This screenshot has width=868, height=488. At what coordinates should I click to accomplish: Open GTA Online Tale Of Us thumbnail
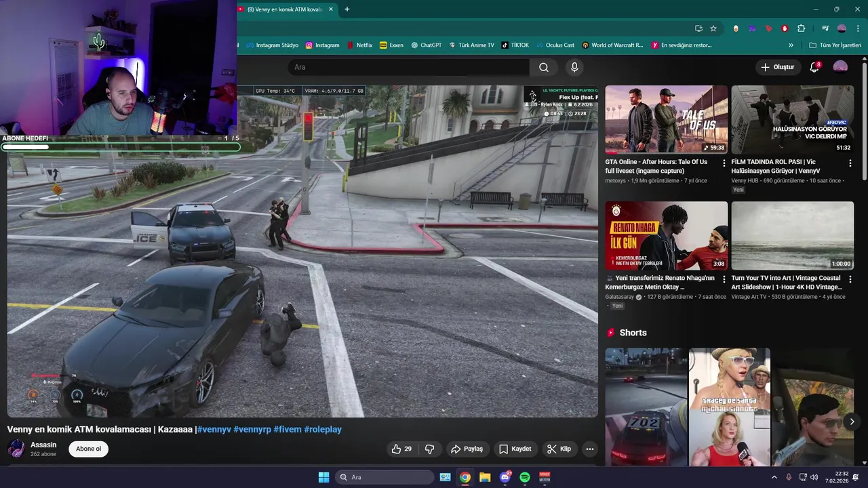[x=667, y=120]
